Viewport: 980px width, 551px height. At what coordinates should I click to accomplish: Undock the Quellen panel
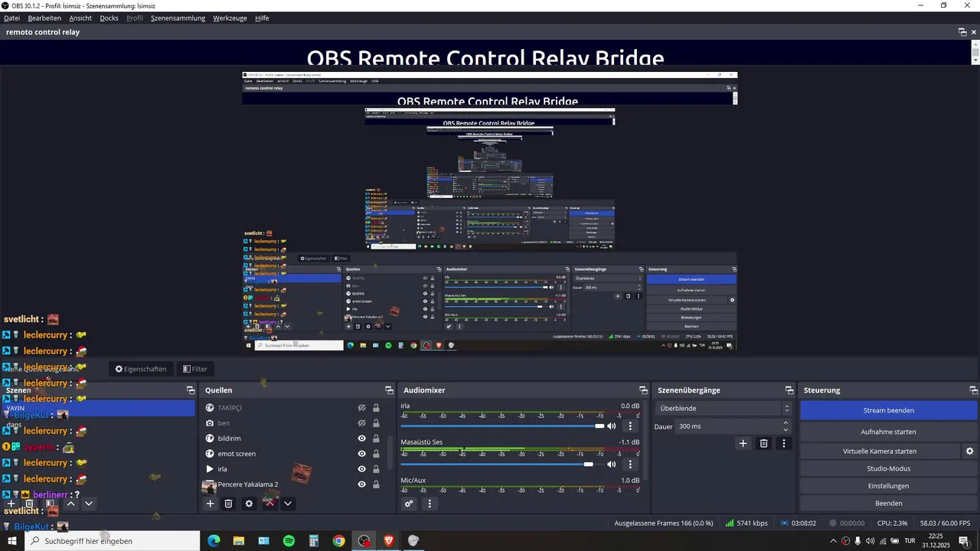tap(389, 390)
